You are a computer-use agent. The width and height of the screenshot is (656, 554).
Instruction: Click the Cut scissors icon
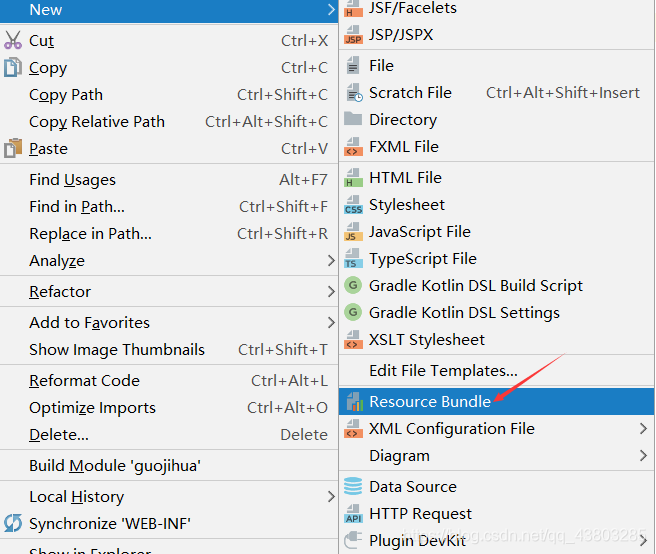[13, 41]
